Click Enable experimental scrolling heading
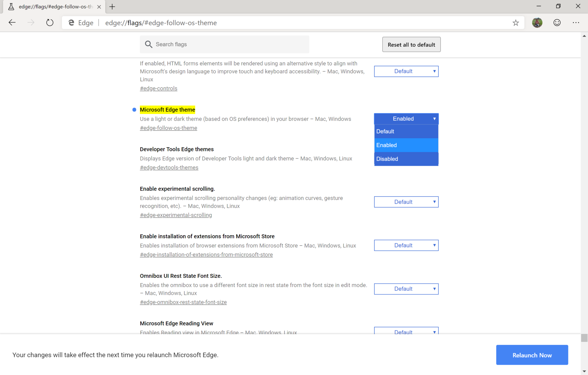 (177, 189)
